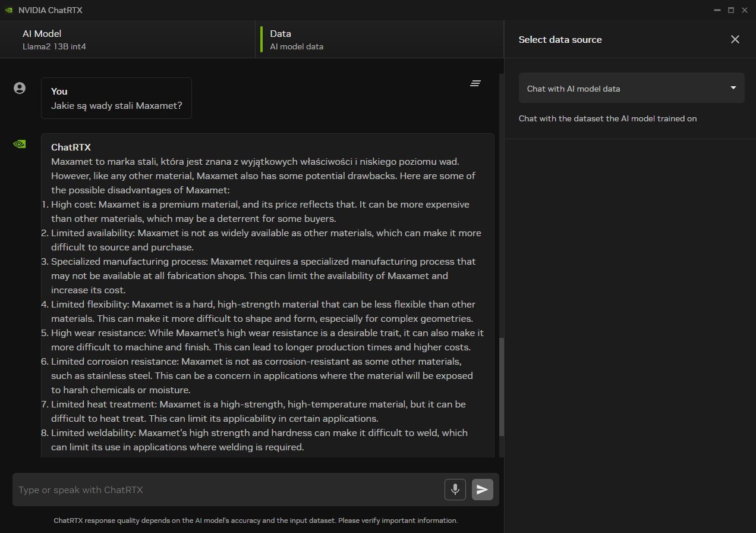
Task: Click the NVIDIA logo in the title bar
Action: pyautogui.click(x=9, y=10)
